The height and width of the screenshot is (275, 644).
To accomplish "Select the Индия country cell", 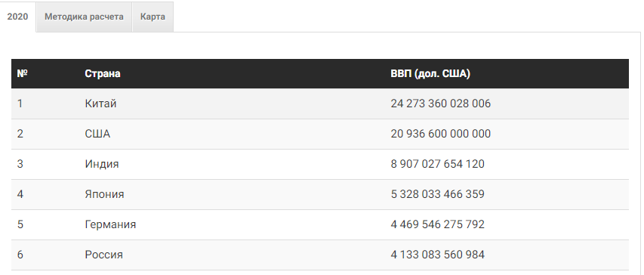I will [102, 164].
